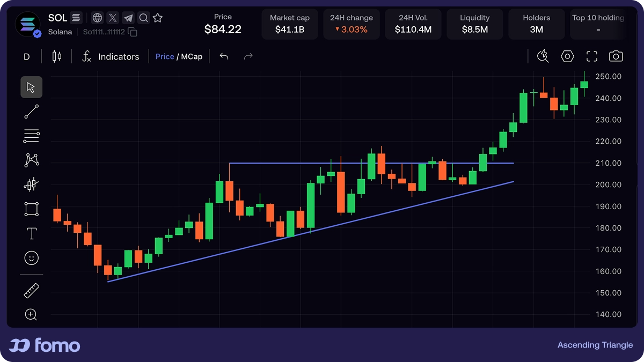Select the horizontal lines Fibonacci tool

32,136
